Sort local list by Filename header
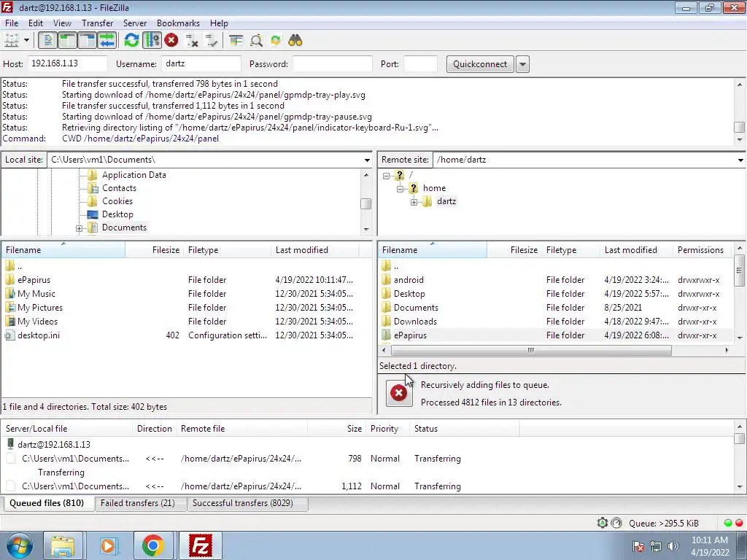747x560 pixels. tap(63, 250)
